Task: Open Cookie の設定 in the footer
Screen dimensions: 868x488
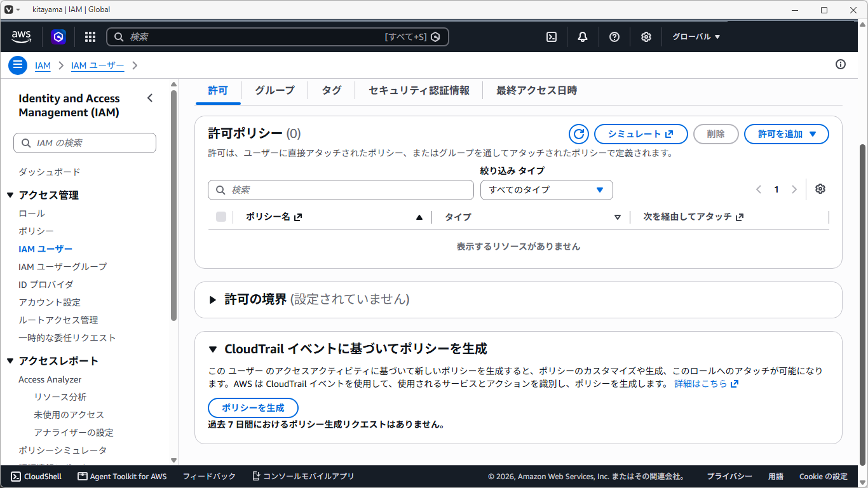Action: pyautogui.click(x=824, y=477)
